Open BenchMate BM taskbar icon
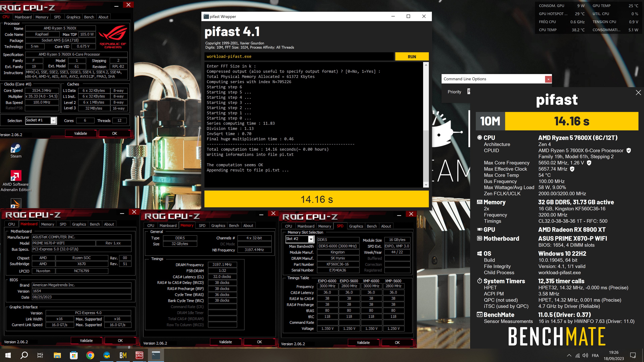 123,355
